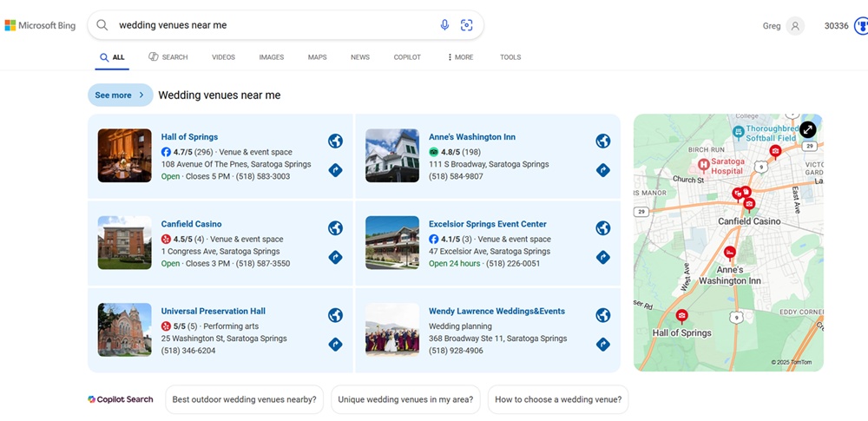Get directions to Universal Preservation Hall
Viewport: 868px width, 421px height.
point(335,345)
